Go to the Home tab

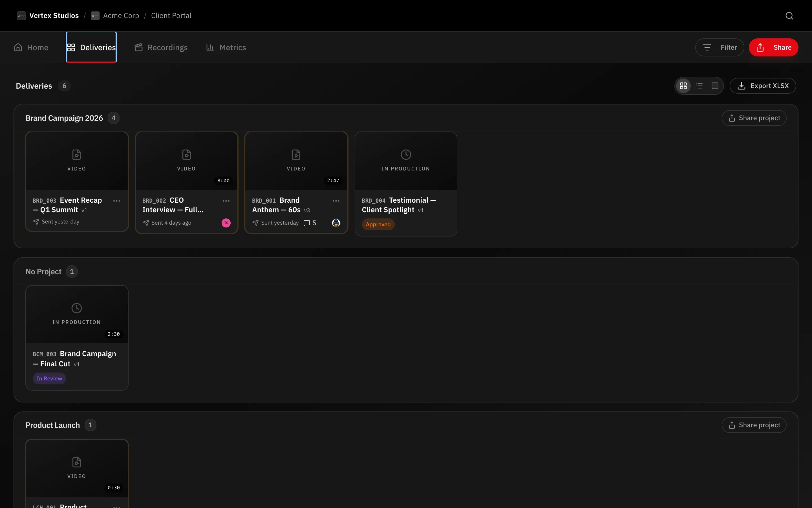point(31,48)
